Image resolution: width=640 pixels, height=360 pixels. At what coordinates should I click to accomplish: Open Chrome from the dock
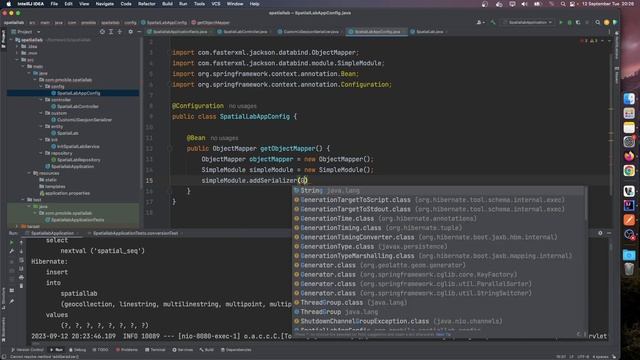pyautogui.click(x=629, y=171)
